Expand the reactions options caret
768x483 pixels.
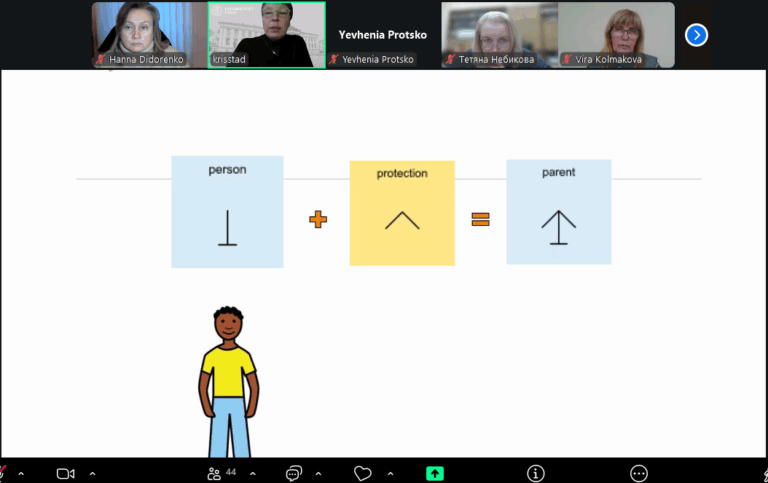[389, 473]
